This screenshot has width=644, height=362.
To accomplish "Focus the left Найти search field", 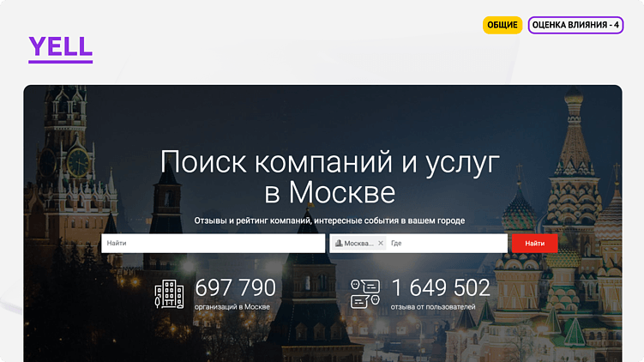I will tap(213, 244).
